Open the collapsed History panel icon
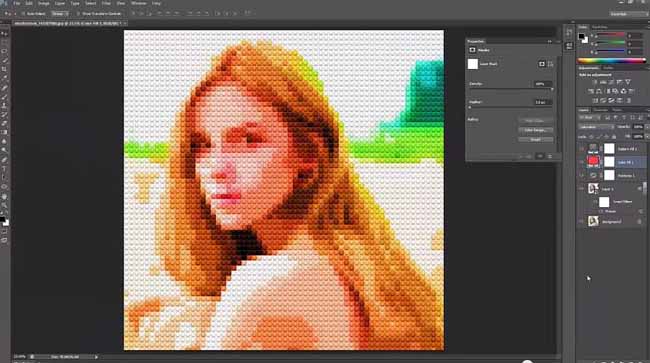 point(569,33)
